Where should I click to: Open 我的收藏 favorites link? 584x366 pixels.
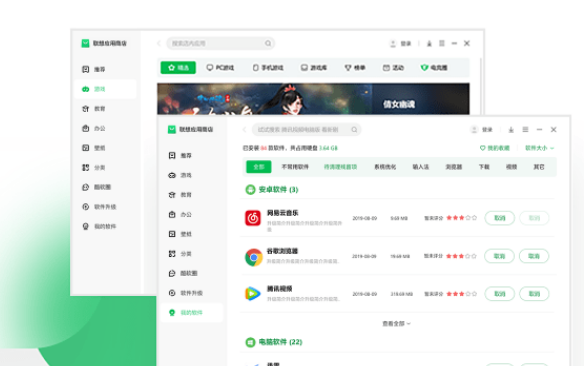[x=495, y=148]
